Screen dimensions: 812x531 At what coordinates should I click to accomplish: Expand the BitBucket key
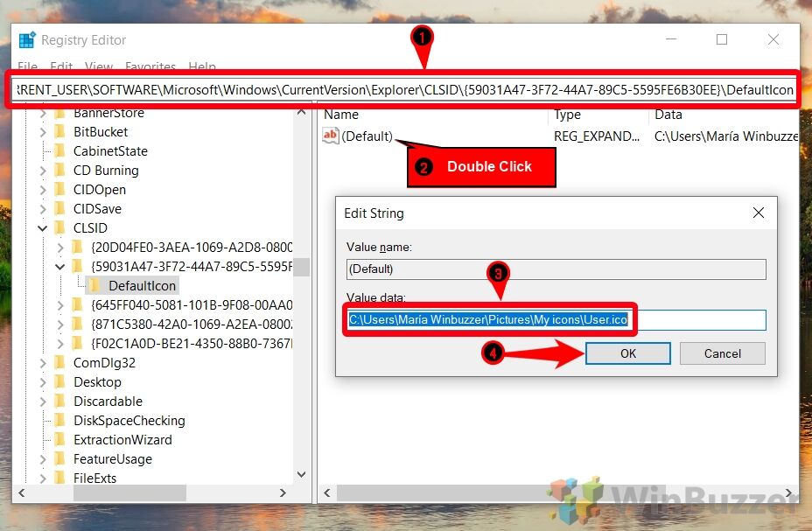(x=43, y=132)
